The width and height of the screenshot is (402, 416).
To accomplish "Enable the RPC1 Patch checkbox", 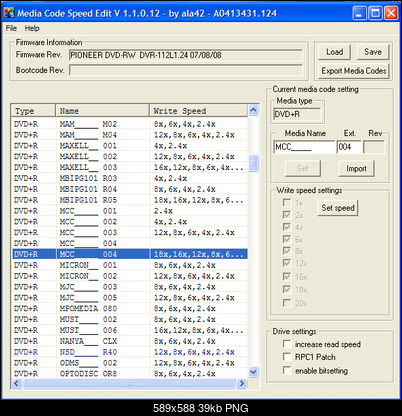I will coord(286,357).
